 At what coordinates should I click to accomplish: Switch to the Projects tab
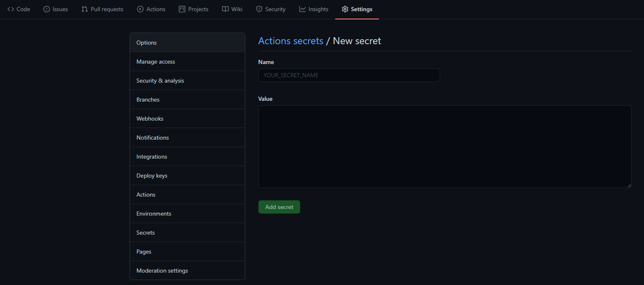pyautogui.click(x=194, y=9)
